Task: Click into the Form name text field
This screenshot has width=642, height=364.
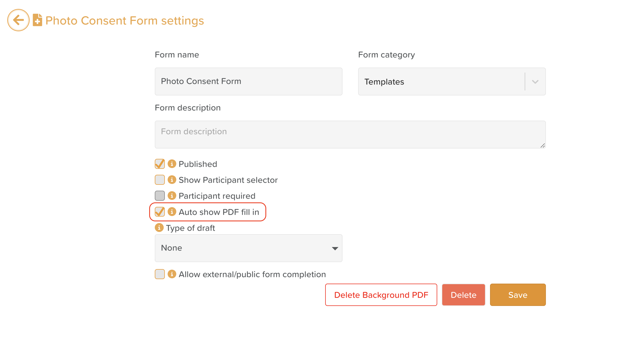Action: click(x=248, y=82)
